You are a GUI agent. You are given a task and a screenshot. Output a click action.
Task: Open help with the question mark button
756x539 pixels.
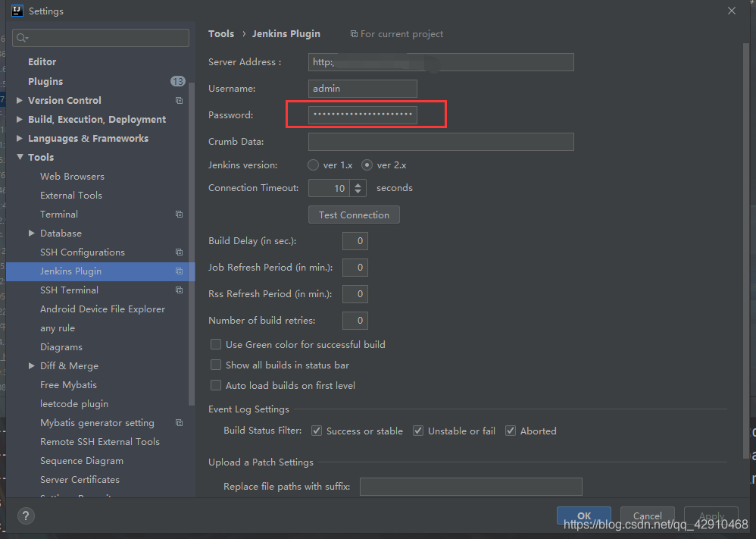[x=26, y=515]
